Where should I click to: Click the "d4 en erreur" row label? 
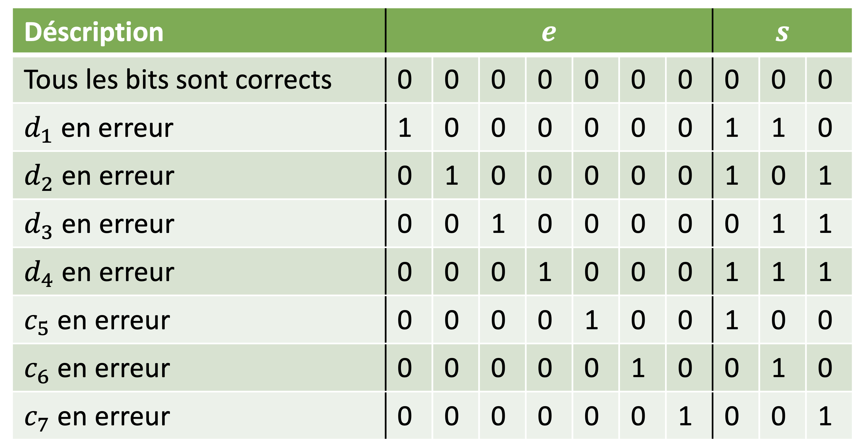[99, 272]
